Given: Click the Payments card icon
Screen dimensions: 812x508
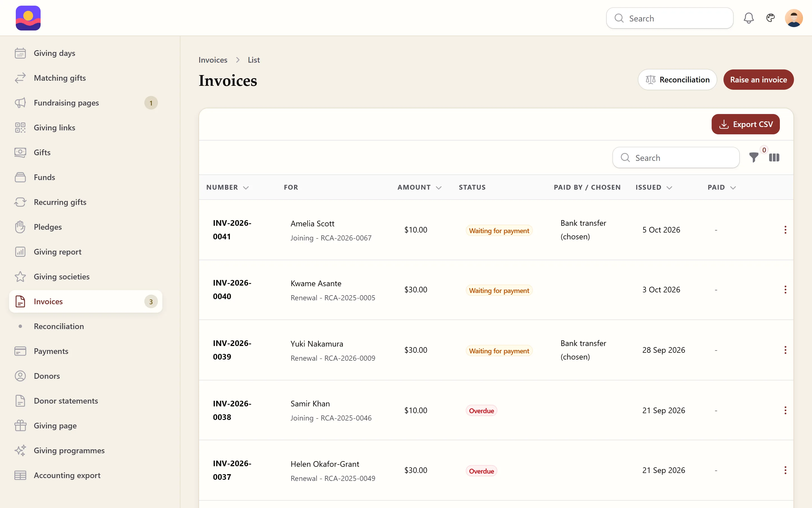Looking at the screenshot, I should pyautogui.click(x=20, y=351).
